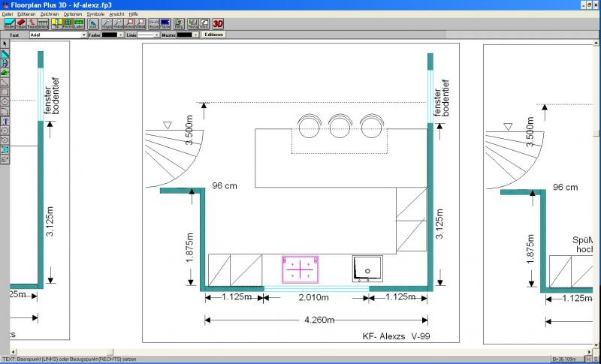Select the Wände (walls) toolbar icon
Image resolution: width=601 pixels, height=364 pixels.
[x=9, y=24]
